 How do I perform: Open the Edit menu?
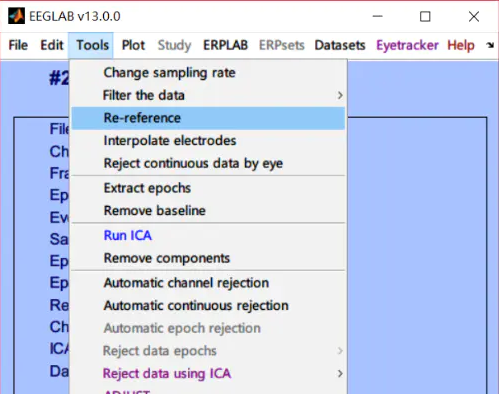(x=52, y=45)
